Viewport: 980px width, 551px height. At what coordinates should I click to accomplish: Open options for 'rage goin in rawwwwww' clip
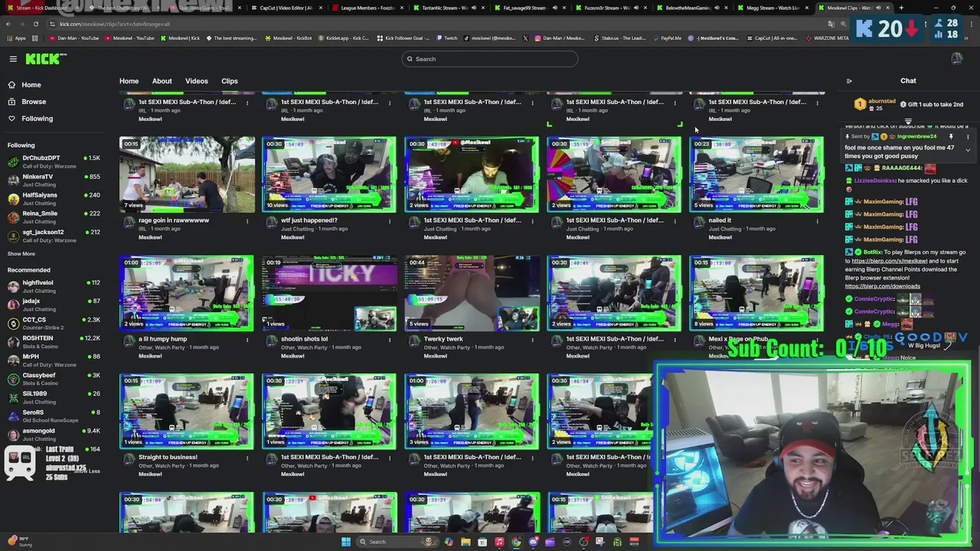pyautogui.click(x=247, y=221)
